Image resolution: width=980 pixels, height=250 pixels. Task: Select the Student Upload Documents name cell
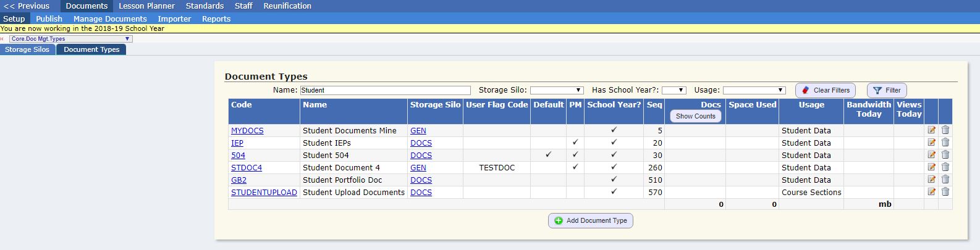[x=354, y=193]
